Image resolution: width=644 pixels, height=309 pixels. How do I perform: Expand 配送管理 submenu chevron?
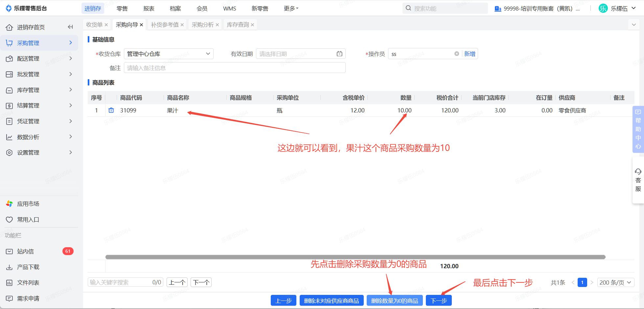(x=71, y=59)
